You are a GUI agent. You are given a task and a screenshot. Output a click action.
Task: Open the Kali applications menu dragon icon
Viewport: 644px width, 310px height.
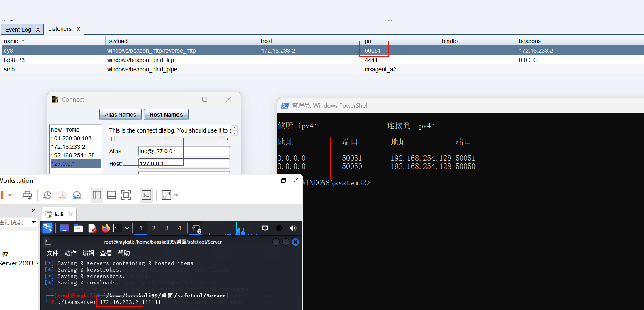click(47, 228)
